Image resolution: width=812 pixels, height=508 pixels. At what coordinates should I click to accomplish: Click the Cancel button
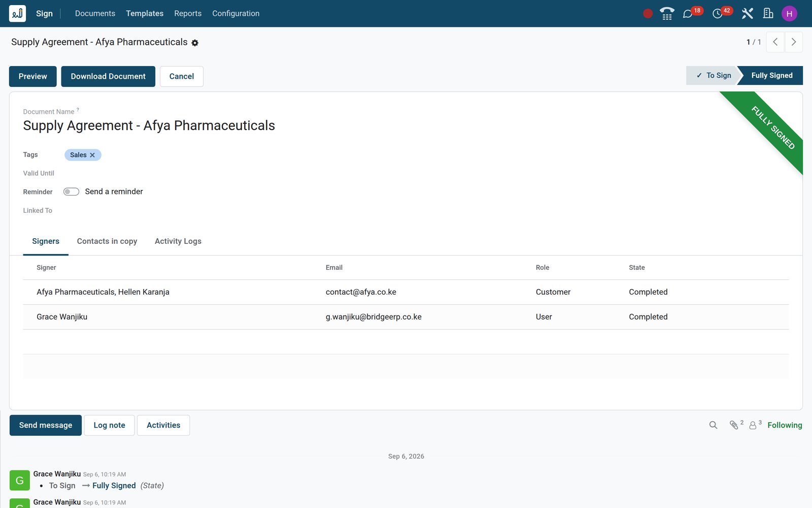(x=182, y=76)
